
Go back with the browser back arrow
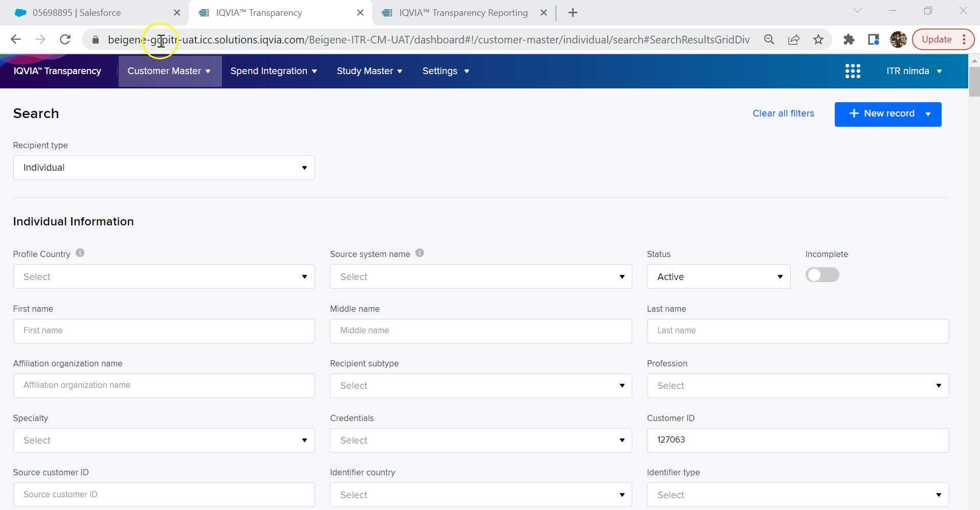pyautogui.click(x=16, y=39)
